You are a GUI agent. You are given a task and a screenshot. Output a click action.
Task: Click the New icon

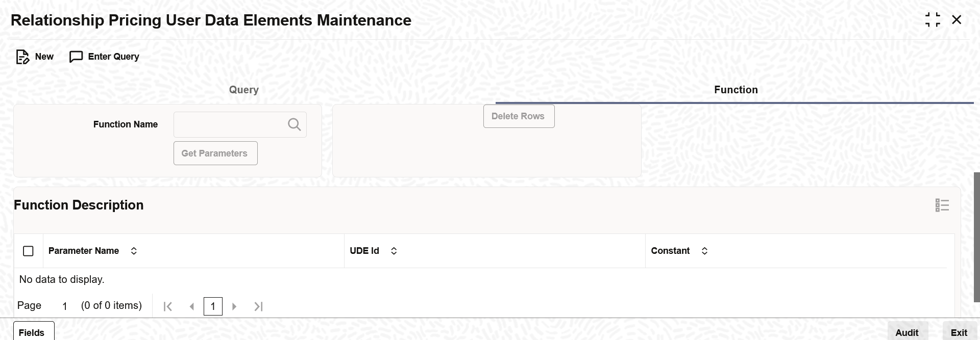tap(22, 57)
